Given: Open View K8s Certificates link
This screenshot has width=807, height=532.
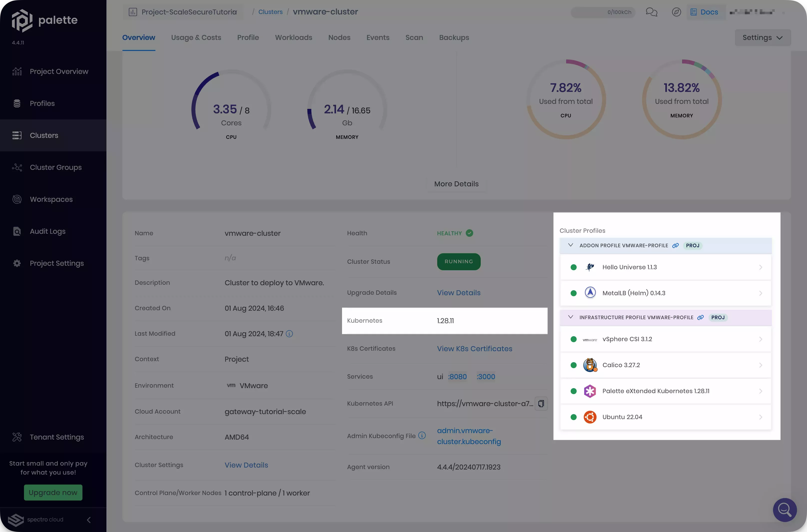Looking at the screenshot, I should [x=475, y=348].
